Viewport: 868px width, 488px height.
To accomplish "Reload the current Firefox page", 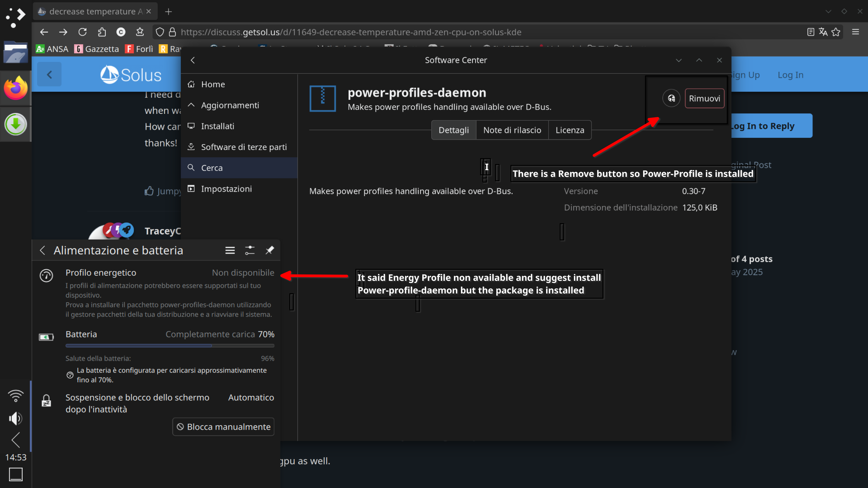I will (83, 32).
